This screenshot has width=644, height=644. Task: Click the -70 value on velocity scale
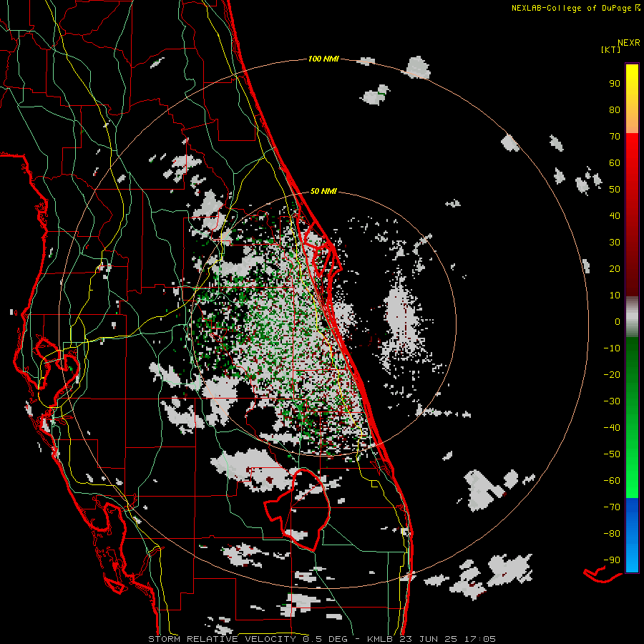[x=612, y=507]
